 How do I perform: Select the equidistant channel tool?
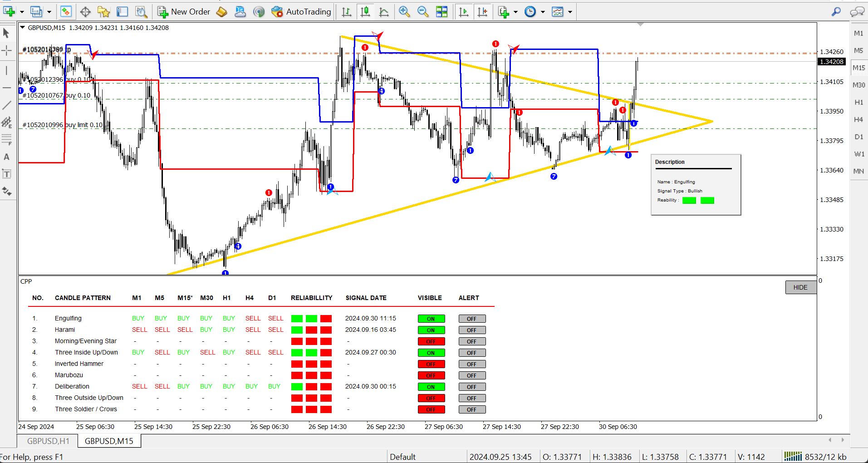pos(6,122)
